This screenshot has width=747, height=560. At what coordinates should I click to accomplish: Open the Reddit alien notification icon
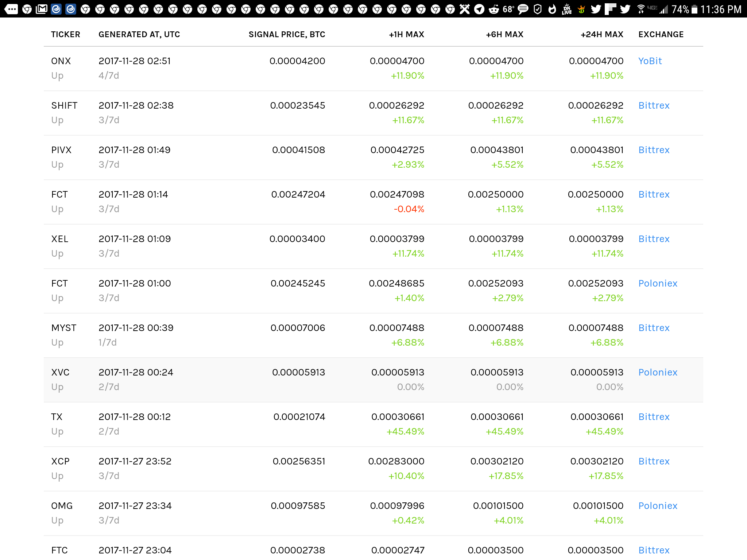[494, 9]
